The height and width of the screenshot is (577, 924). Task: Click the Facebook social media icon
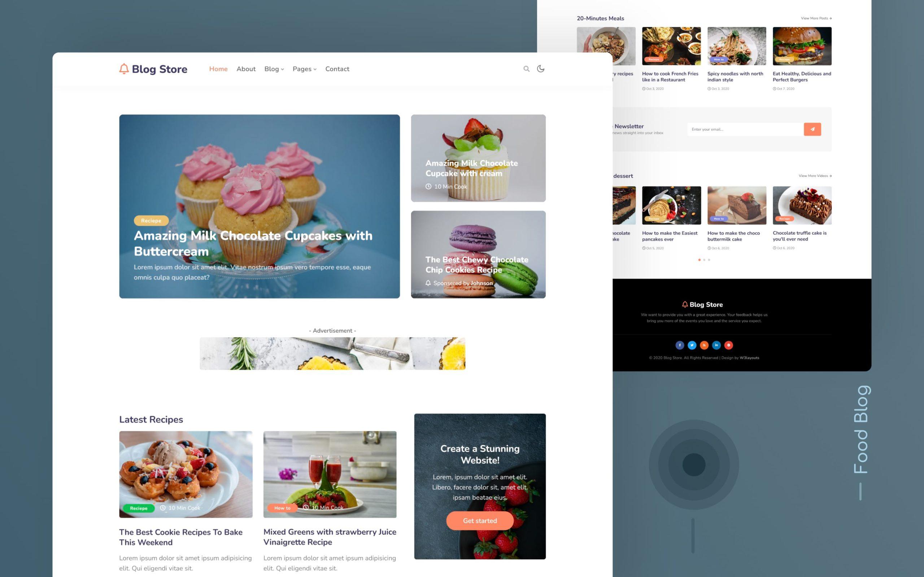(x=680, y=344)
